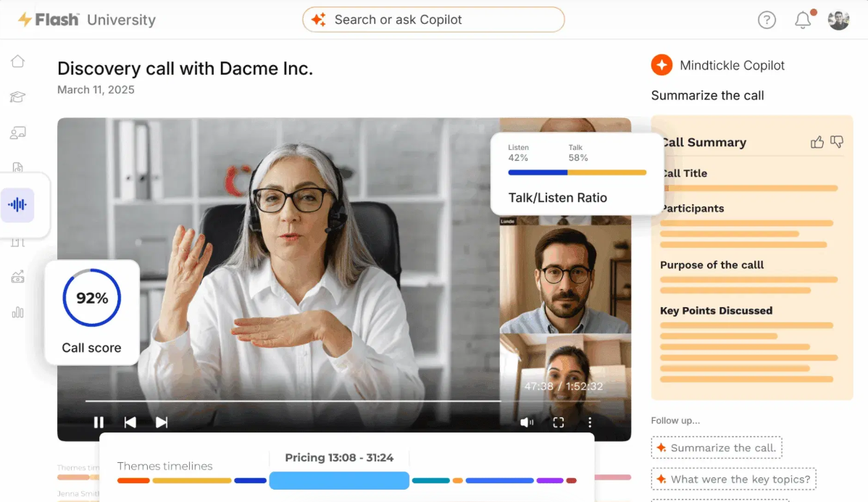Click the help question mark icon

coord(767,20)
